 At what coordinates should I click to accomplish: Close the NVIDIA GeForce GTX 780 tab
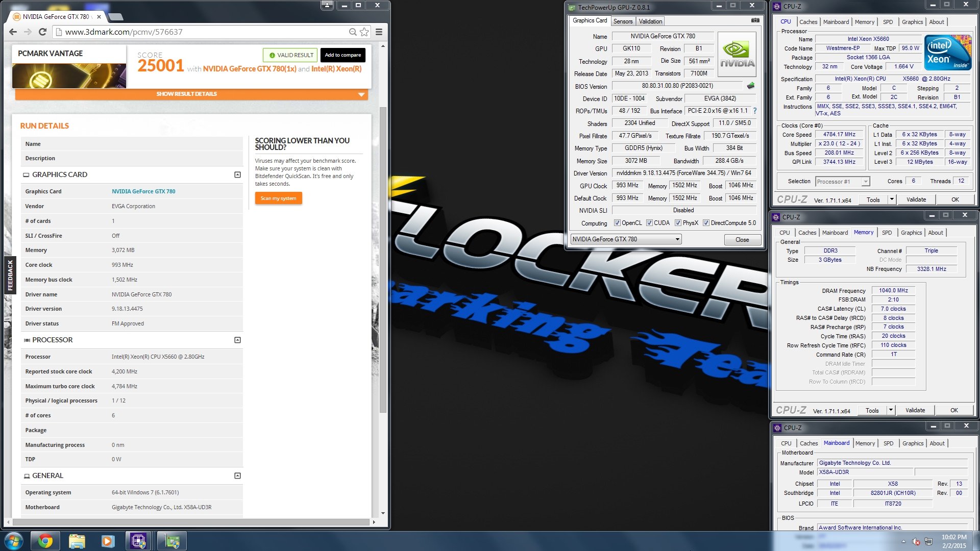coord(99,17)
